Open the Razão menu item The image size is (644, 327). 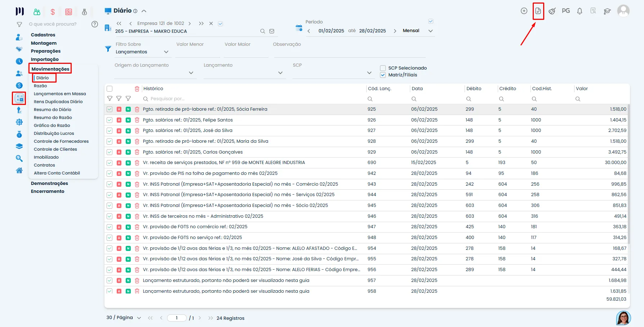point(40,86)
